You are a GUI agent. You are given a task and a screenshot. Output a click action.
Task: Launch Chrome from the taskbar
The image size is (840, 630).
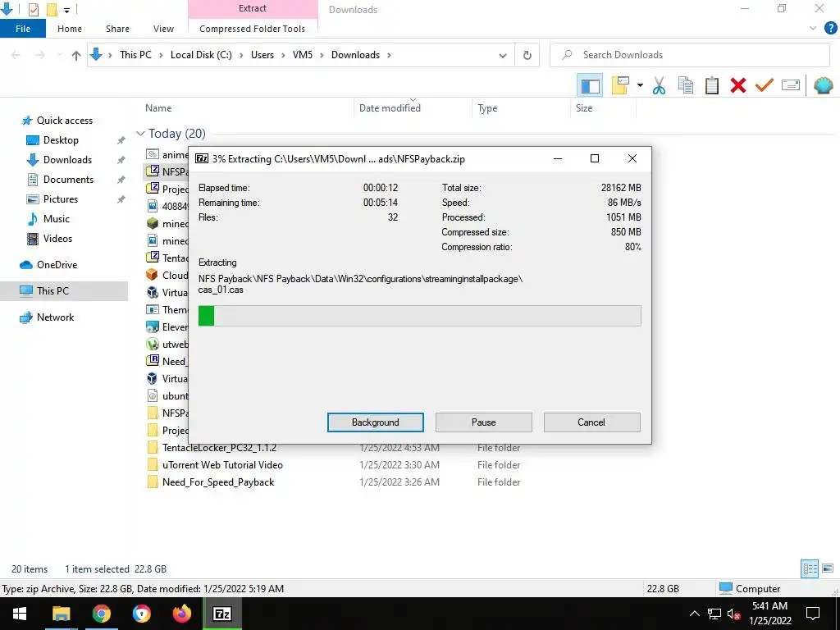[x=101, y=614]
